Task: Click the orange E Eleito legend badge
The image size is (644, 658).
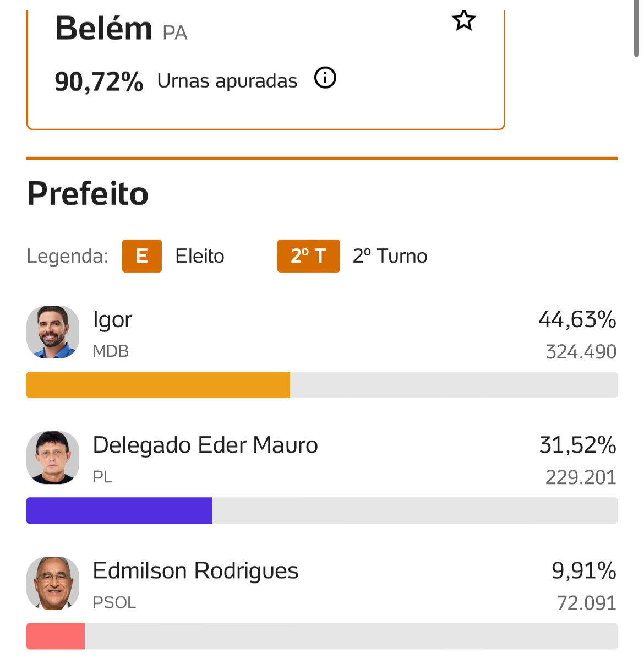Action: pyautogui.click(x=142, y=256)
